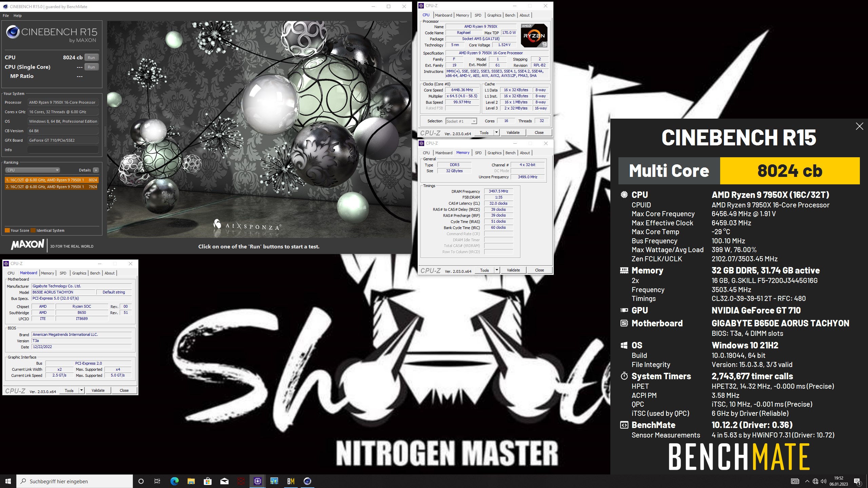Switch to BenchMate via BM taskbar icon
Viewport: 868px width, 488px height.
point(291,481)
